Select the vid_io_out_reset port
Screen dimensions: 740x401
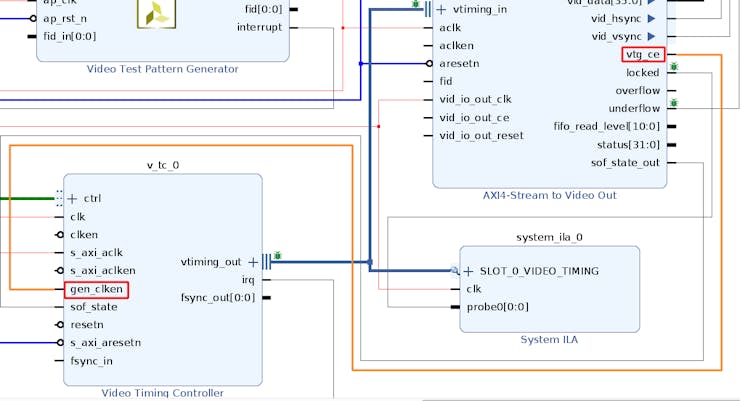coord(481,136)
